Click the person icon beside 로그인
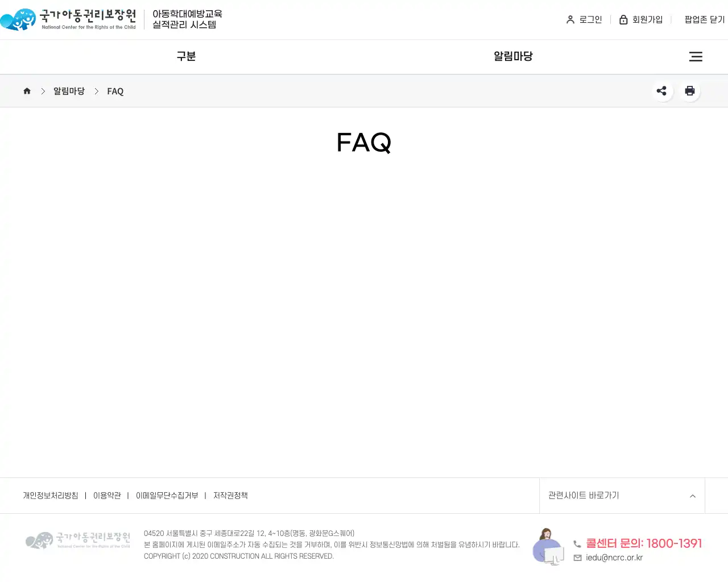Screen dimensions: 728x582 (570, 20)
